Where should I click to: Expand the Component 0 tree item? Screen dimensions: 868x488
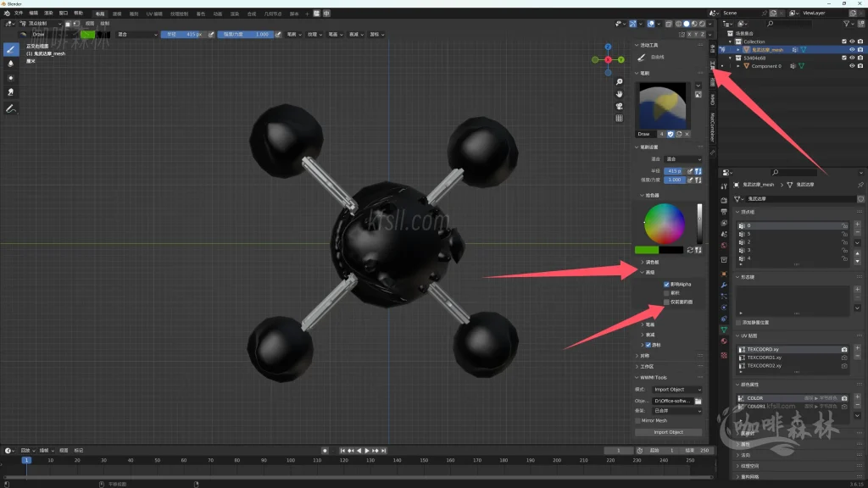[738, 66]
